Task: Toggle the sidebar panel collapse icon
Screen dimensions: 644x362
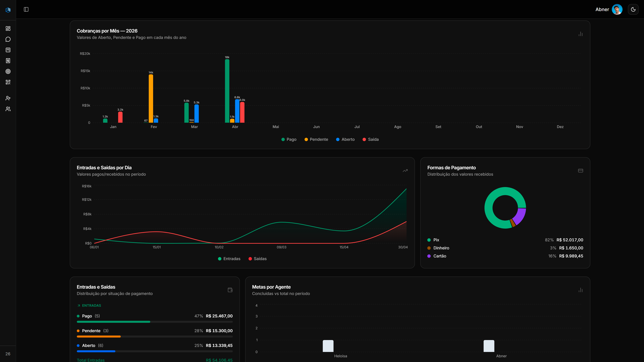Action: pyautogui.click(x=26, y=10)
